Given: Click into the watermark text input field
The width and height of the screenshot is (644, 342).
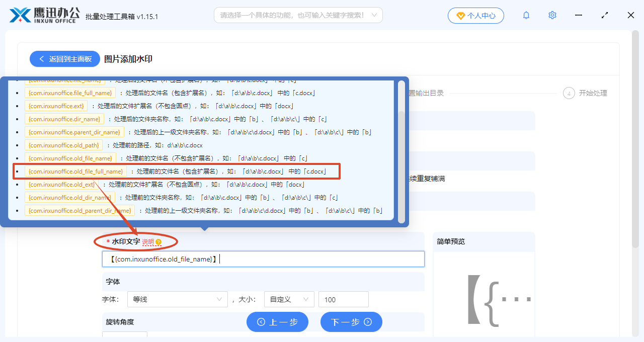Looking at the screenshot, I should click(x=263, y=259).
